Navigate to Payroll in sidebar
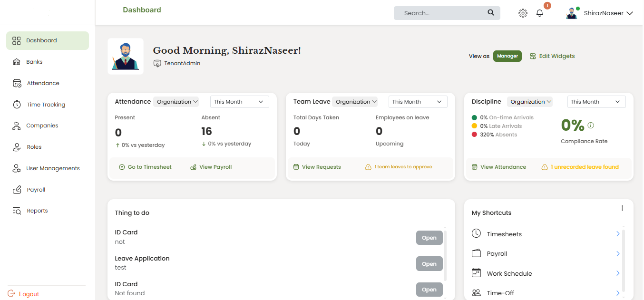Image resolution: width=644 pixels, height=300 pixels. tap(36, 190)
